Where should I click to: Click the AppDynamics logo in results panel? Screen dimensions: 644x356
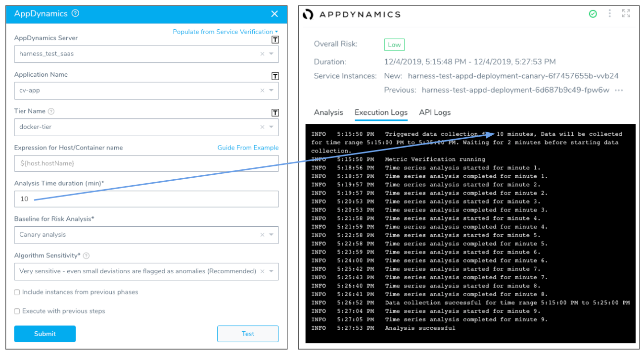coord(352,14)
